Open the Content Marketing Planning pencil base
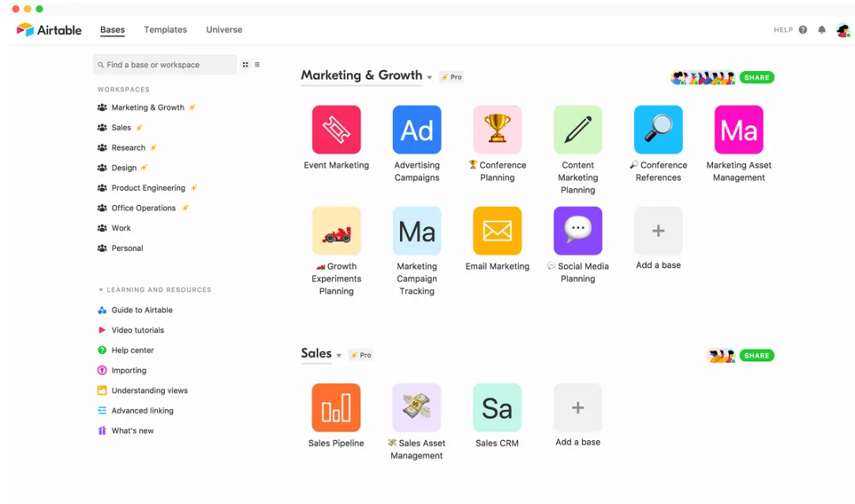The image size is (855, 504). pyautogui.click(x=577, y=129)
